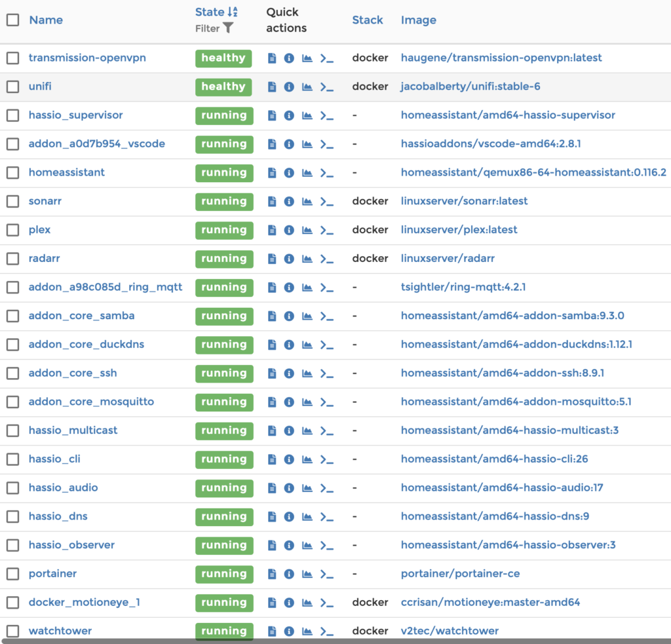Open inspect info icon for unifi

click(289, 87)
